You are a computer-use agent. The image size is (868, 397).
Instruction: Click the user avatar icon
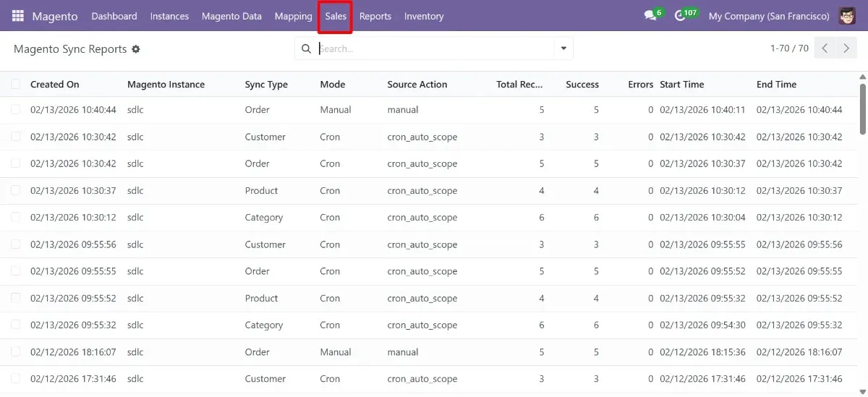click(x=847, y=16)
